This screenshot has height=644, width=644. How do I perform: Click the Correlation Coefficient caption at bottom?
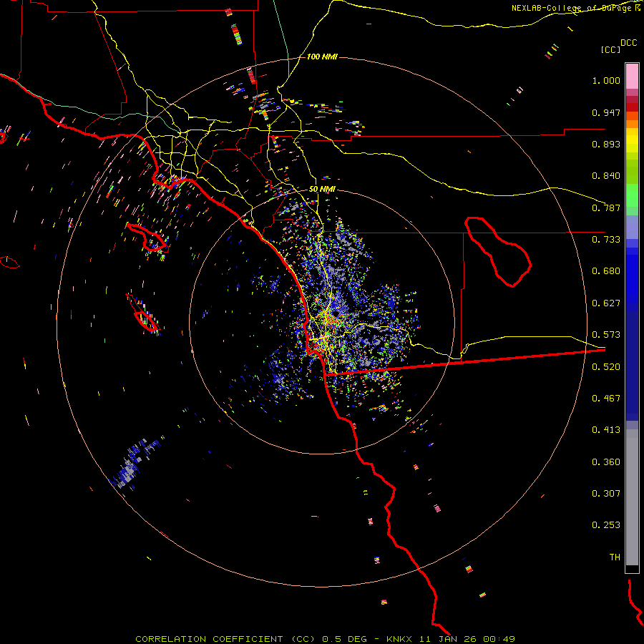[325, 639]
